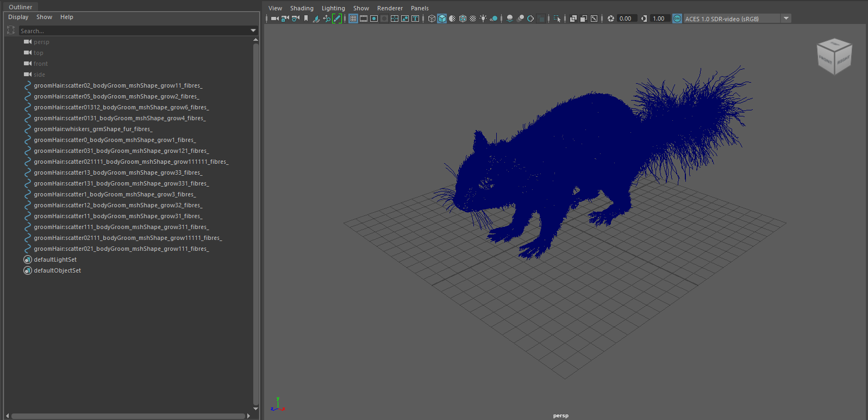Click the Use All Lights bulb icon

click(483, 18)
